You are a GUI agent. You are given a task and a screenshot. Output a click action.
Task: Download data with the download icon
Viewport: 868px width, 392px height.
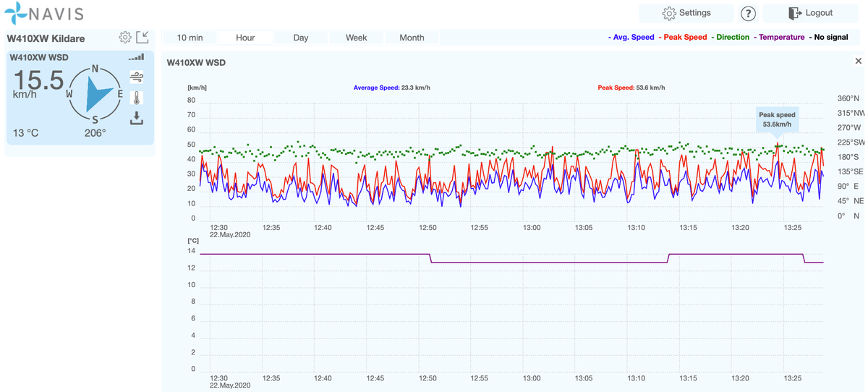tap(137, 119)
